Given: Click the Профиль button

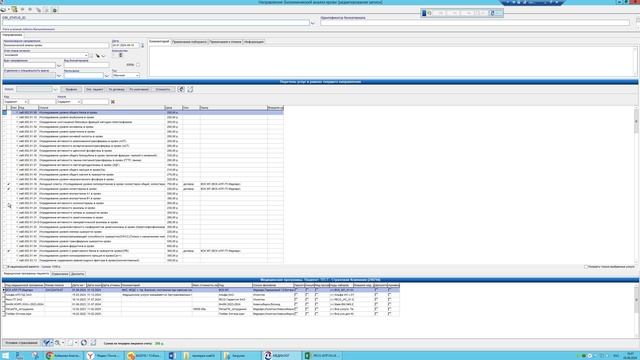Looking at the screenshot, I should 71,89.
